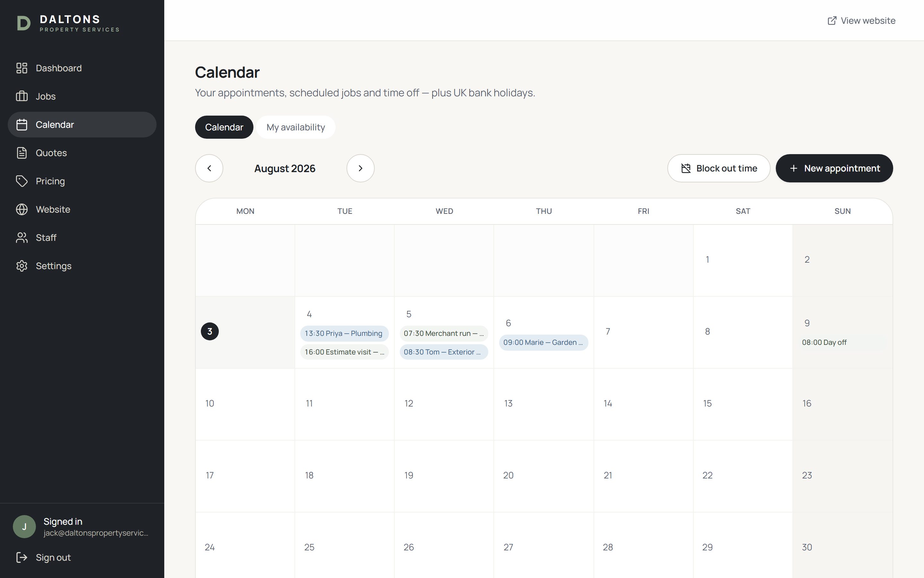Open the 08:00 Day off entry
The height and width of the screenshot is (578, 924).
tap(842, 343)
